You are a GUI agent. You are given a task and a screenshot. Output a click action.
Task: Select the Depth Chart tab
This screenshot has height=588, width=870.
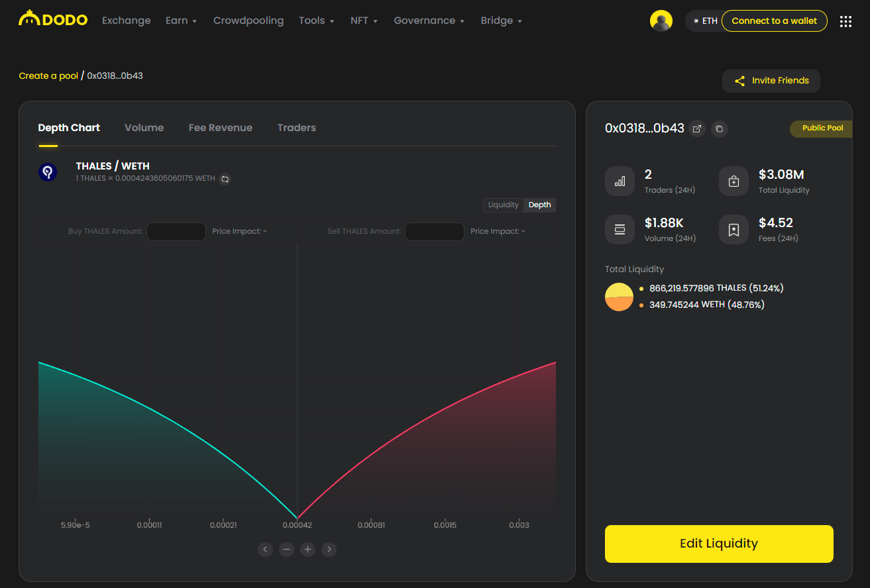point(69,128)
